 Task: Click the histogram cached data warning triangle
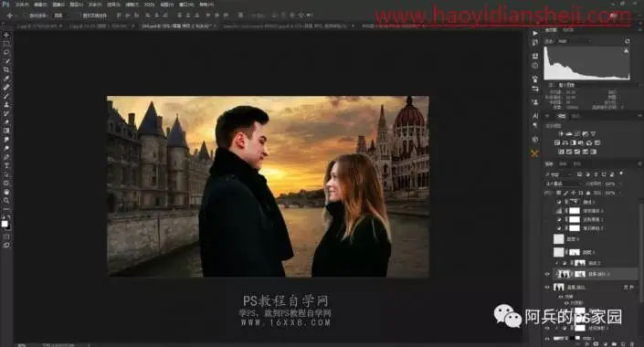626,50
